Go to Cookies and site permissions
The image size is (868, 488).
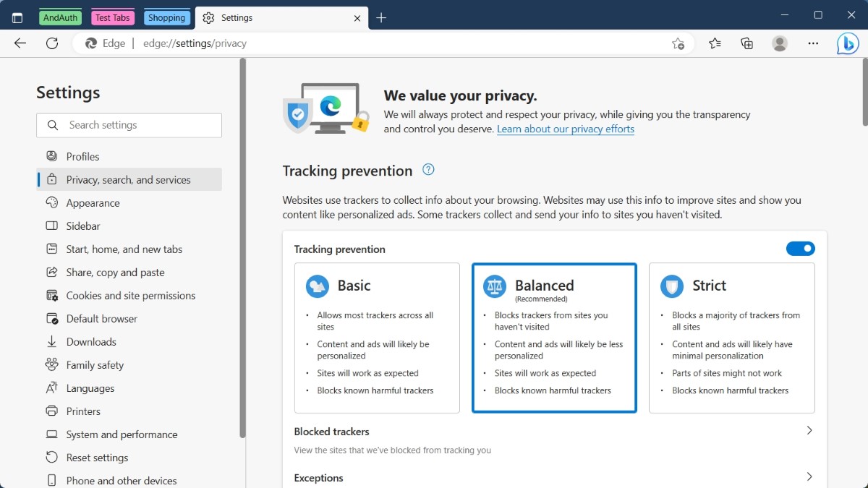(130, 296)
